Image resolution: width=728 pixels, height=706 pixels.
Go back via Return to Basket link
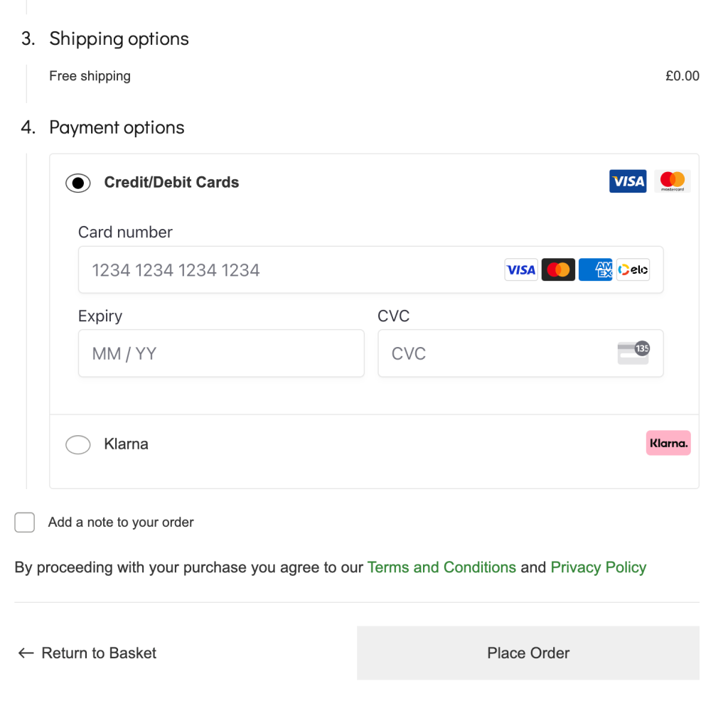(x=87, y=653)
